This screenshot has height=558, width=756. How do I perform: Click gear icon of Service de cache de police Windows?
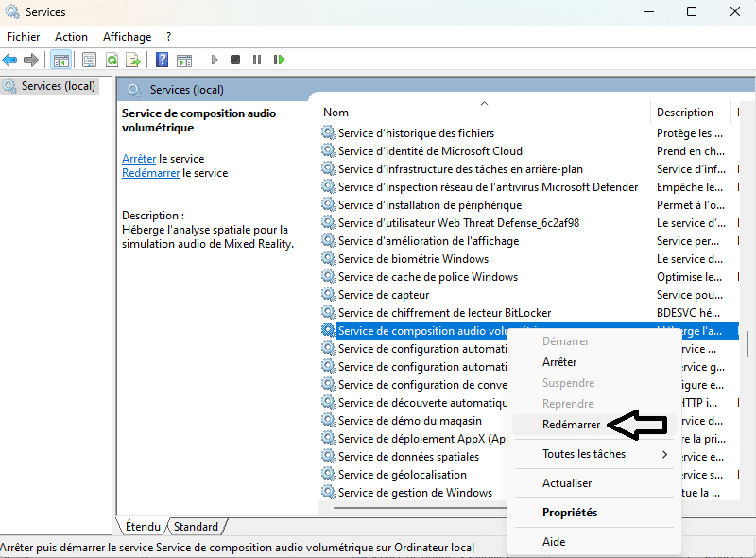click(328, 276)
